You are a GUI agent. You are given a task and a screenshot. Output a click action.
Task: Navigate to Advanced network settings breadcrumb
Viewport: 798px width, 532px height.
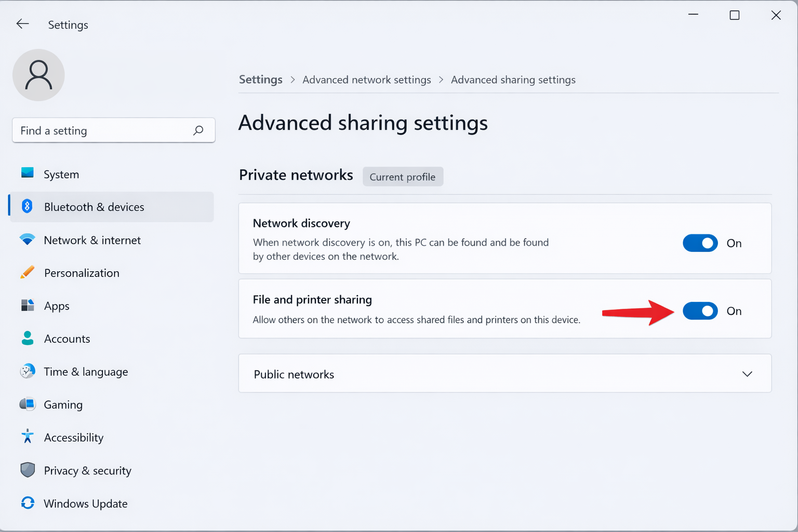point(367,79)
